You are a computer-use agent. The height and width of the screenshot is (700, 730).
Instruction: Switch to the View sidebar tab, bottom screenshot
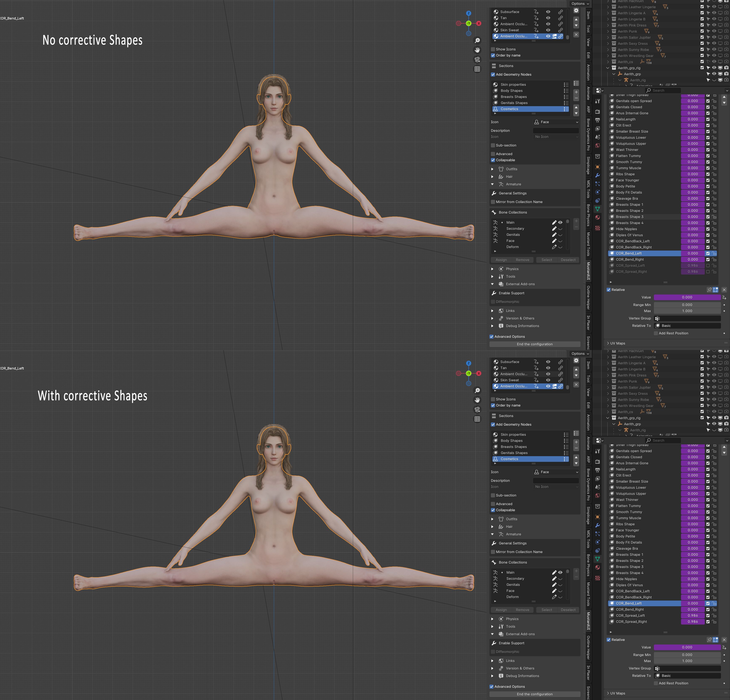pyautogui.click(x=588, y=392)
